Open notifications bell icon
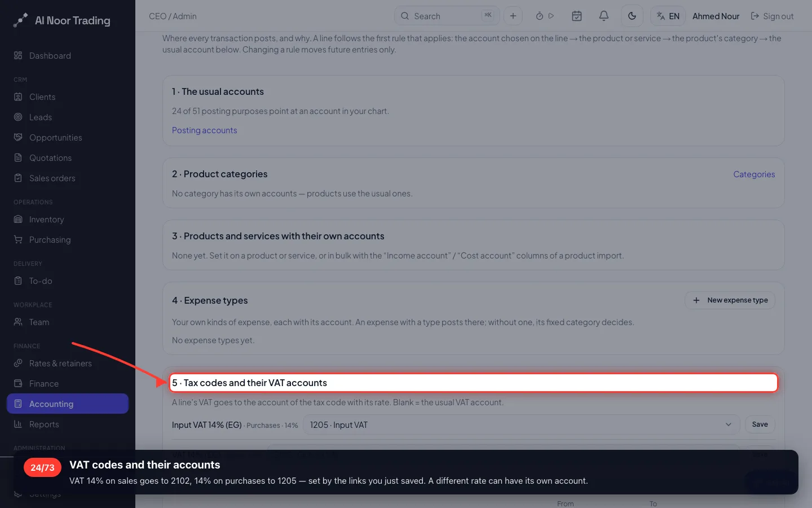Image resolution: width=812 pixels, height=508 pixels. pyautogui.click(x=603, y=16)
